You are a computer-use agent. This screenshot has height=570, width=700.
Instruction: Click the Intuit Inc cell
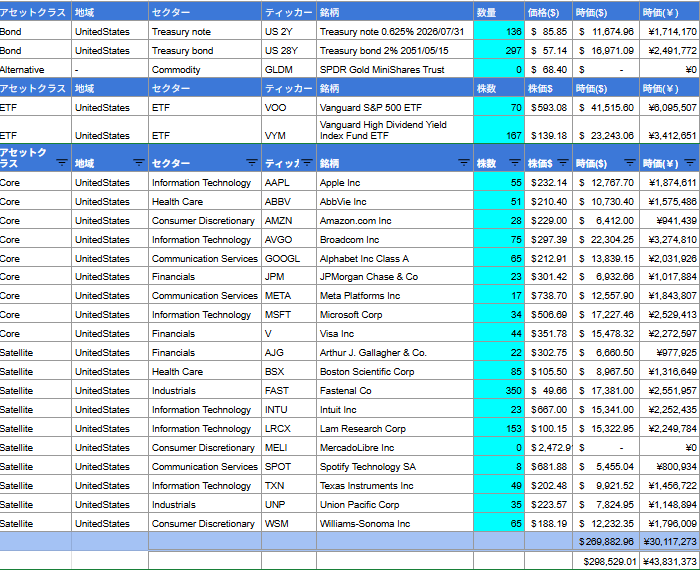pyautogui.click(x=395, y=409)
